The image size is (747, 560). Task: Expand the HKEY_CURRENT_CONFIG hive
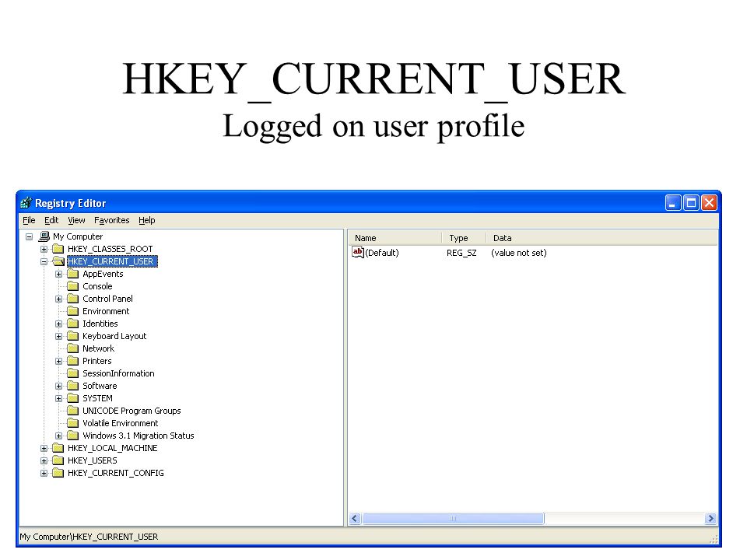[x=44, y=474]
